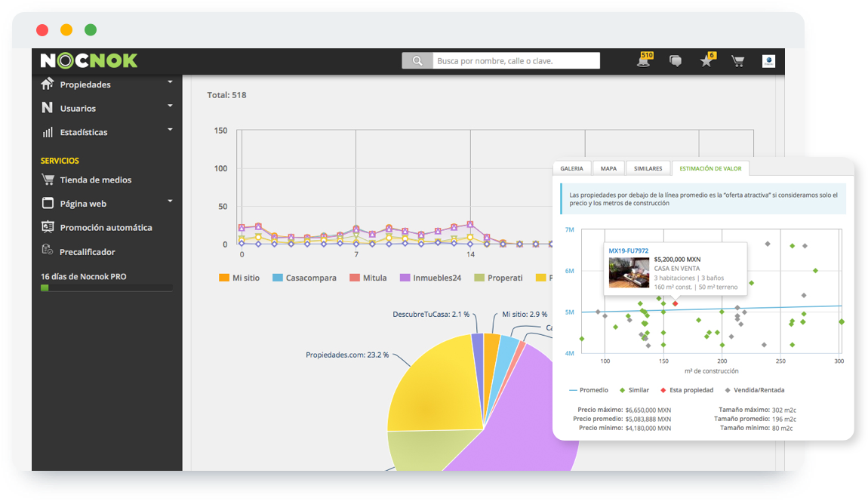Image resolution: width=868 pixels, height=501 pixels.
Task: Select the ESTIMACIÓN DE VALOR tab
Action: 710,168
